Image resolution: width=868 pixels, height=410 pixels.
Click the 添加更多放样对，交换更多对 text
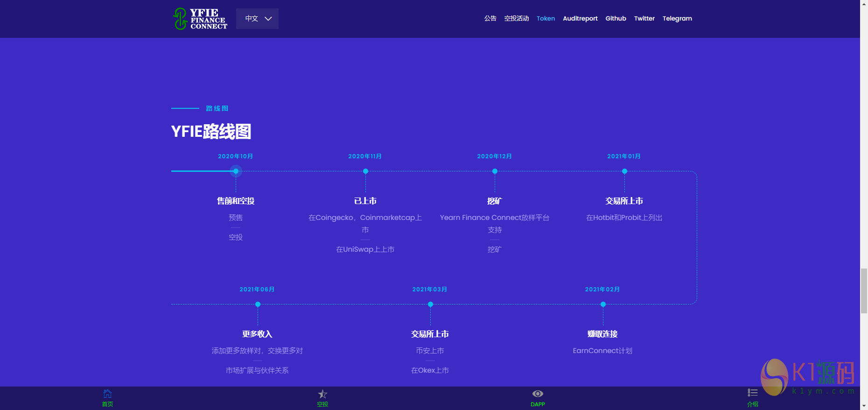[257, 351]
